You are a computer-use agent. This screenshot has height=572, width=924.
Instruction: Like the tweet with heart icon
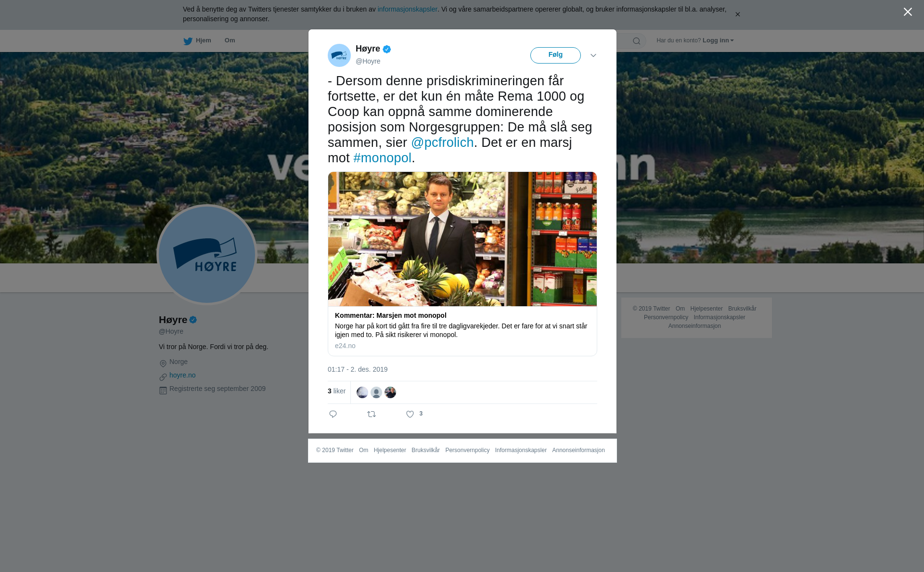410,414
